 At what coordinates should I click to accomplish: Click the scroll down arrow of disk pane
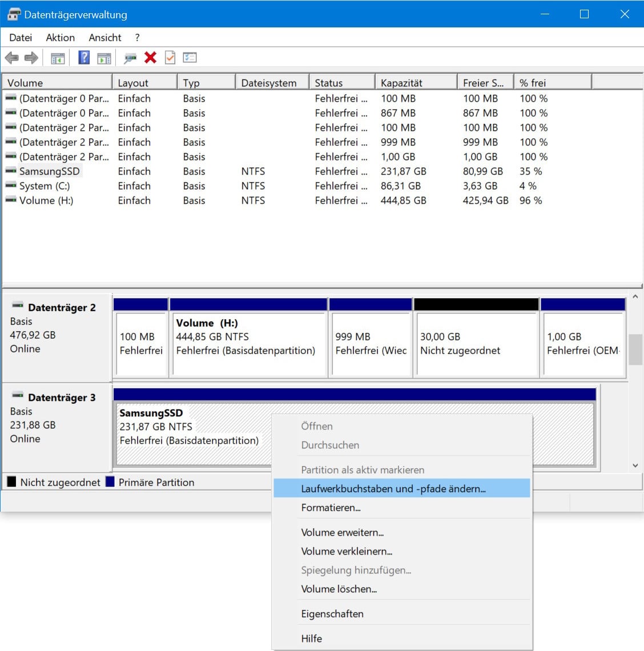pos(635,465)
